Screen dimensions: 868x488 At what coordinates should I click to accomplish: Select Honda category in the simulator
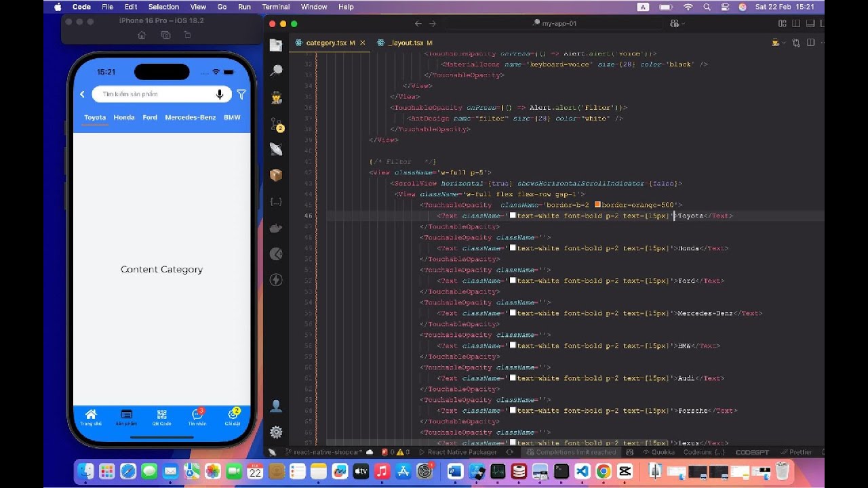(124, 117)
